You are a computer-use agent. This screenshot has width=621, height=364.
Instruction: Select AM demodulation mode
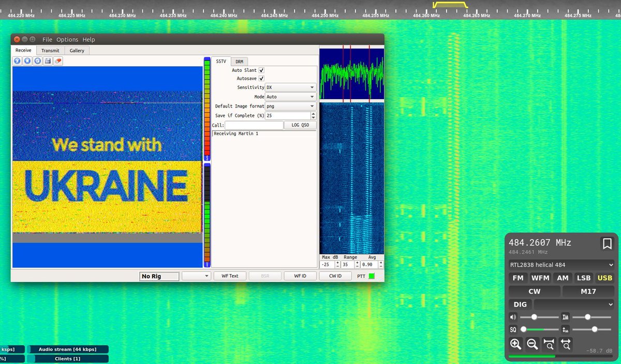pyautogui.click(x=563, y=278)
